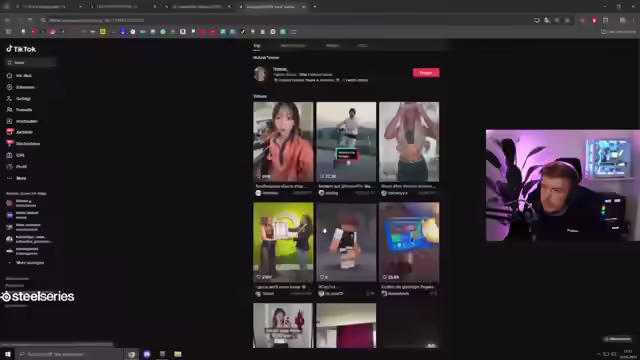Open author avatar under the Roblox video
Image resolution: width=640 pixels, height=360 pixels.
[x=321, y=293]
